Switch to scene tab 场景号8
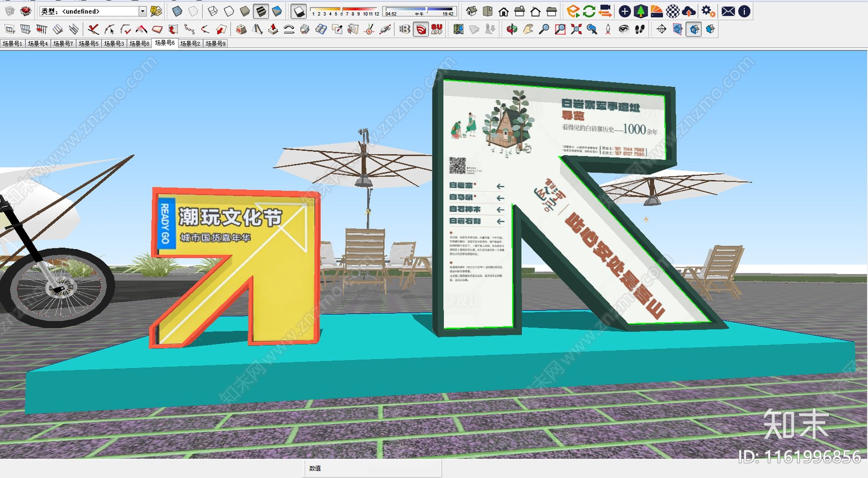Screen dimensions: 868x478 [139, 43]
